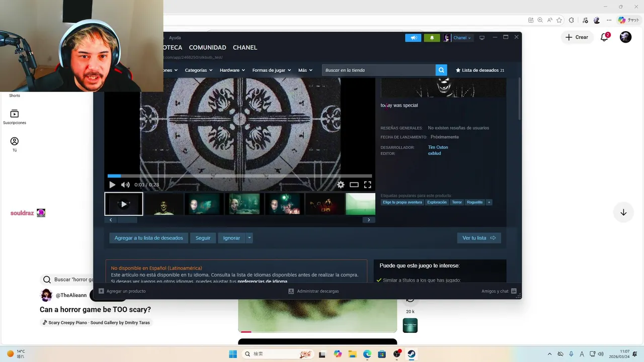Viewport: 644px width, 362px height.
Task: Open the YouTube Tú sidebar item
Action: (x=15, y=144)
